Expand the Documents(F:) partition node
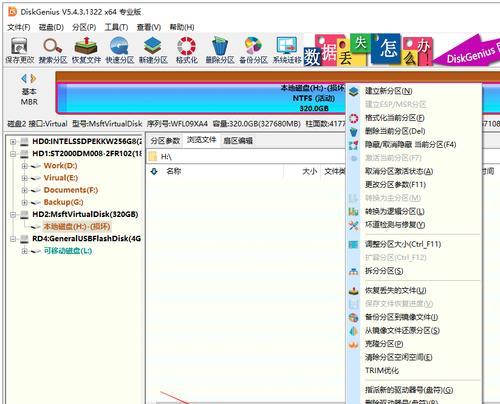Viewport: 500px width, 404px height. pyautogui.click(x=24, y=190)
